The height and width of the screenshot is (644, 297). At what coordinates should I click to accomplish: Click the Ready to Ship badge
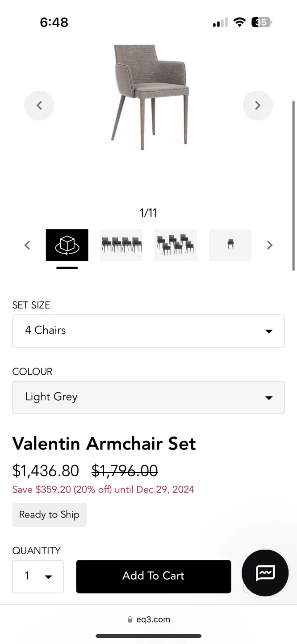pos(49,514)
